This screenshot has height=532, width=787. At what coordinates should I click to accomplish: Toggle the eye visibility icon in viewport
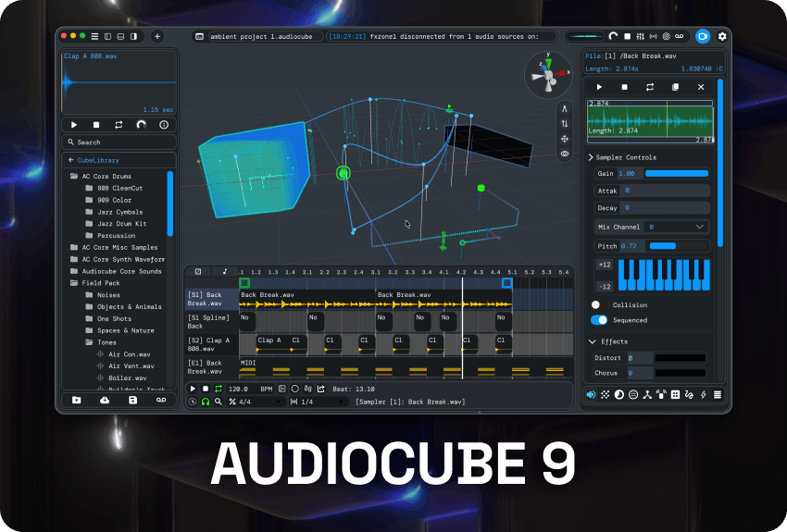(565, 154)
